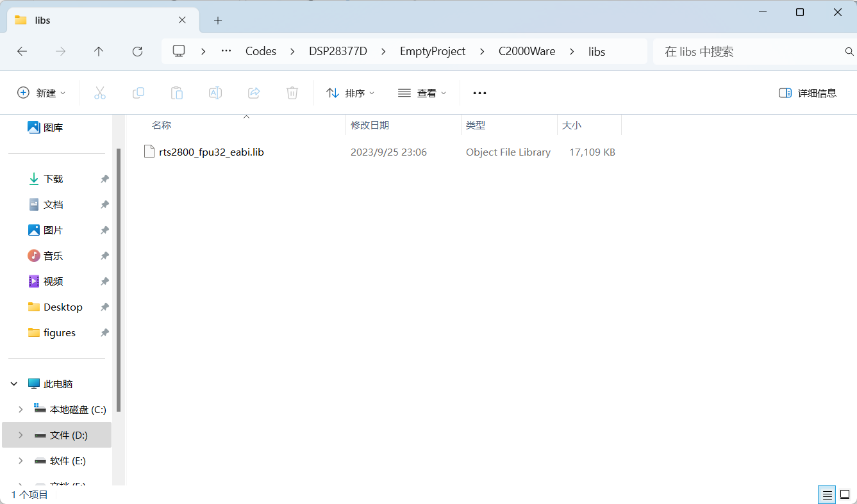Go up one directory level
Screen dimensions: 857x504
[99, 51]
